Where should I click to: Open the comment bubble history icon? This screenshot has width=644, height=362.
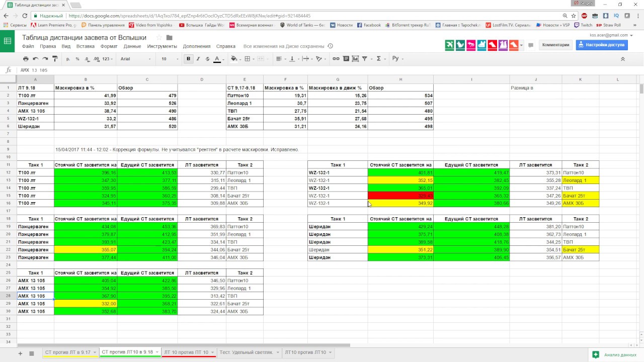coord(531,45)
